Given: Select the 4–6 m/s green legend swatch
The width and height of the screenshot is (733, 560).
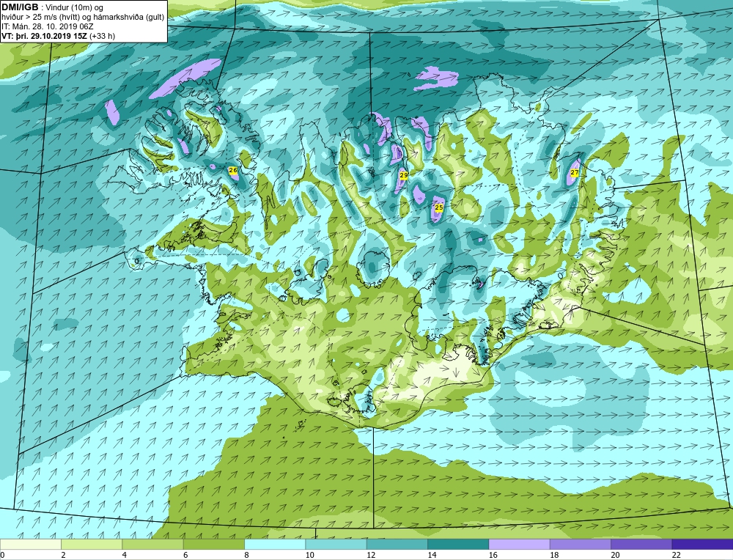Looking at the screenshot, I should point(153,544).
